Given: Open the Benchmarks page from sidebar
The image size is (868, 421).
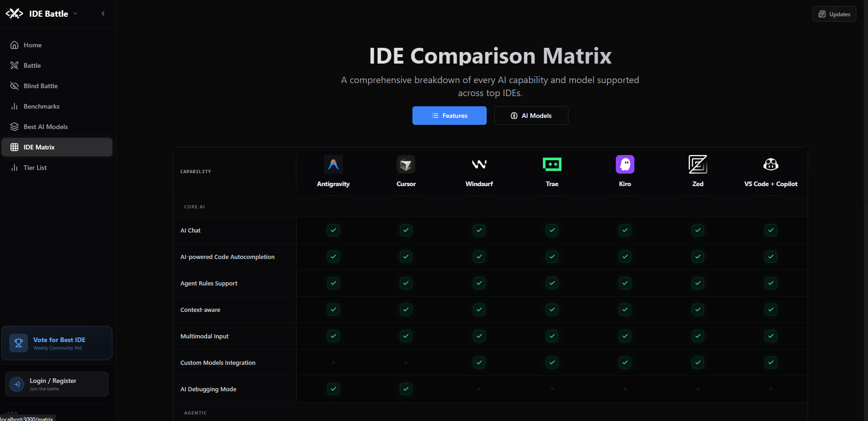Looking at the screenshot, I should pos(41,106).
